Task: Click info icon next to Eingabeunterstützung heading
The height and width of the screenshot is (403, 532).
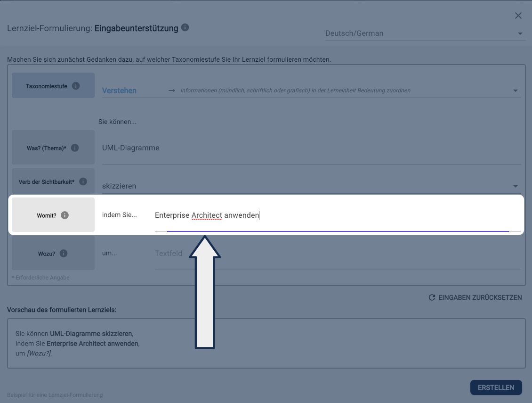Action: (x=185, y=27)
